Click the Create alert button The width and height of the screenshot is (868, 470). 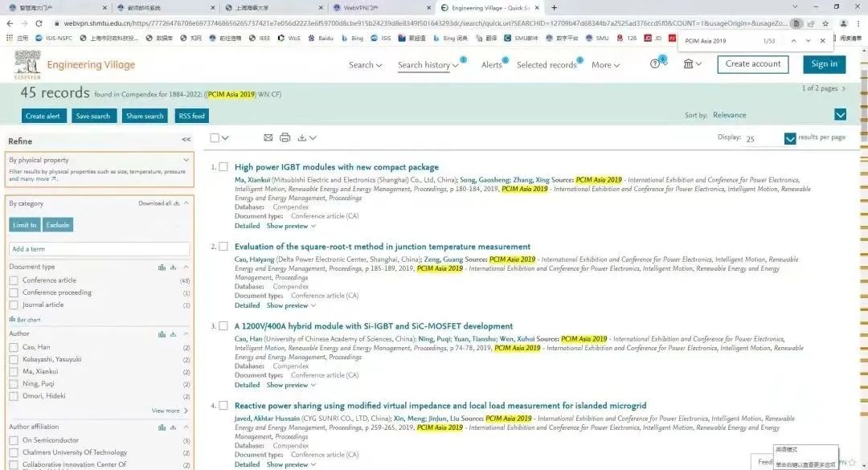point(43,116)
